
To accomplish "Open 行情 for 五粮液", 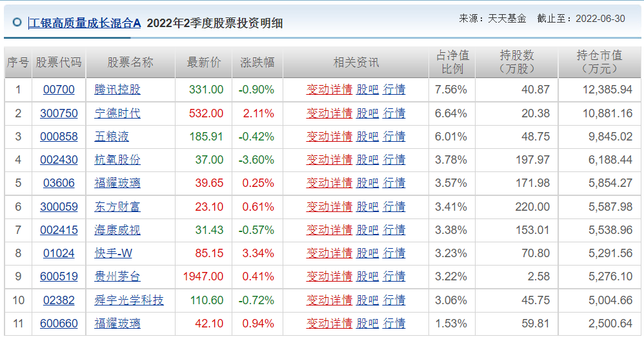I will click(394, 137).
